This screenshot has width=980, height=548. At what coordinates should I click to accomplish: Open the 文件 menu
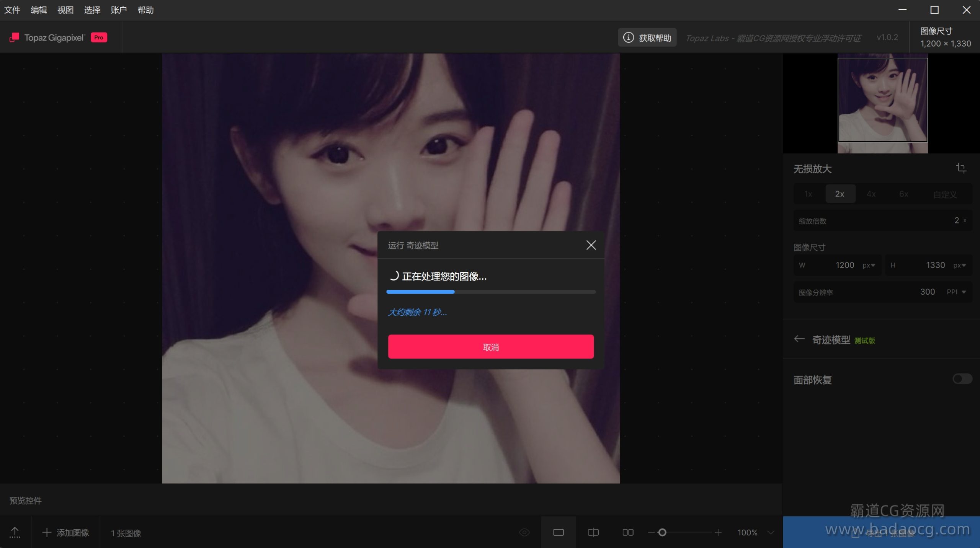click(12, 10)
